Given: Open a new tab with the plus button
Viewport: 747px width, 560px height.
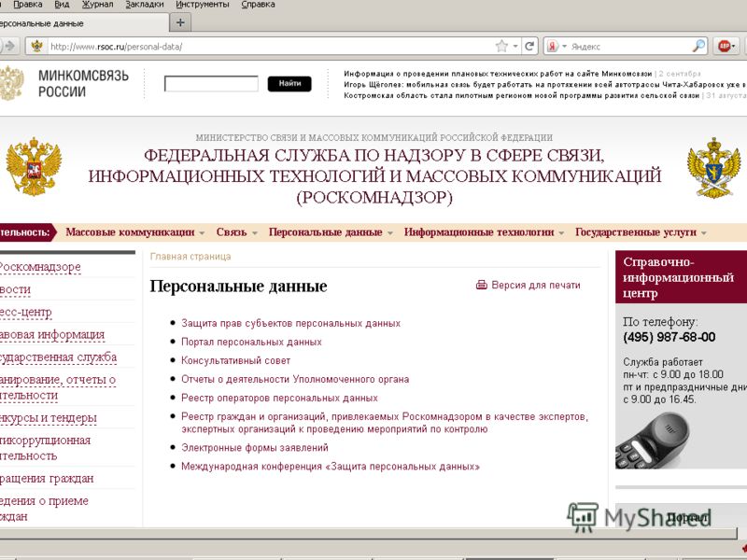Looking at the screenshot, I should pos(180,22).
